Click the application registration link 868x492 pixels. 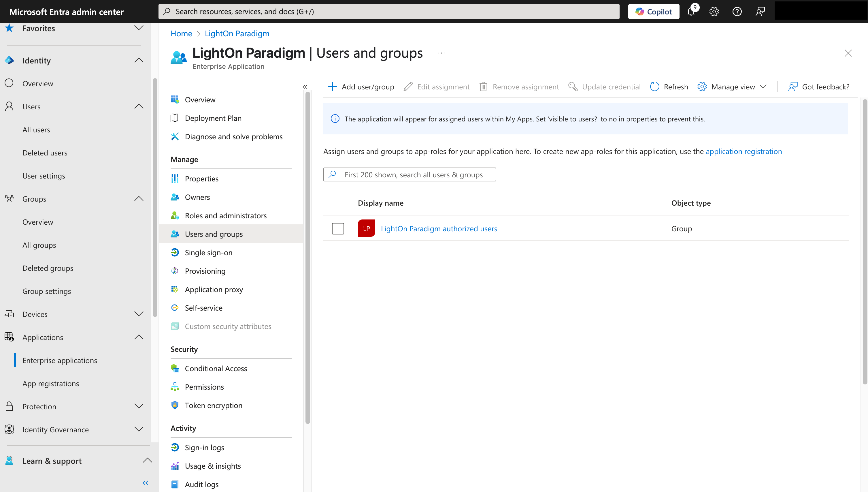click(744, 151)
